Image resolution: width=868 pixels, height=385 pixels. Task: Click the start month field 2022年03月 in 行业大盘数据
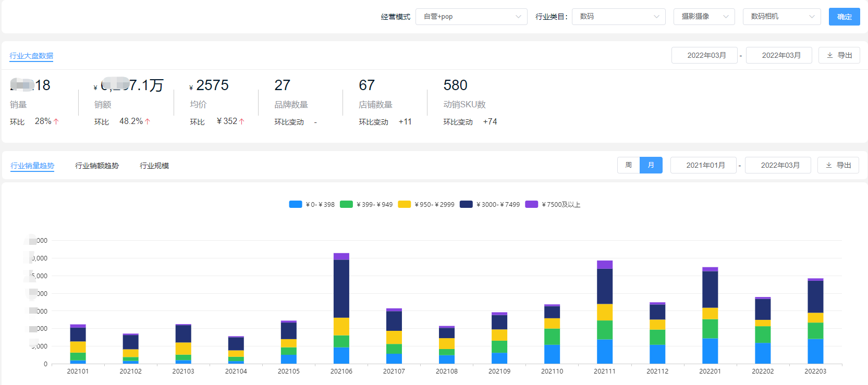tap(704, 55)
